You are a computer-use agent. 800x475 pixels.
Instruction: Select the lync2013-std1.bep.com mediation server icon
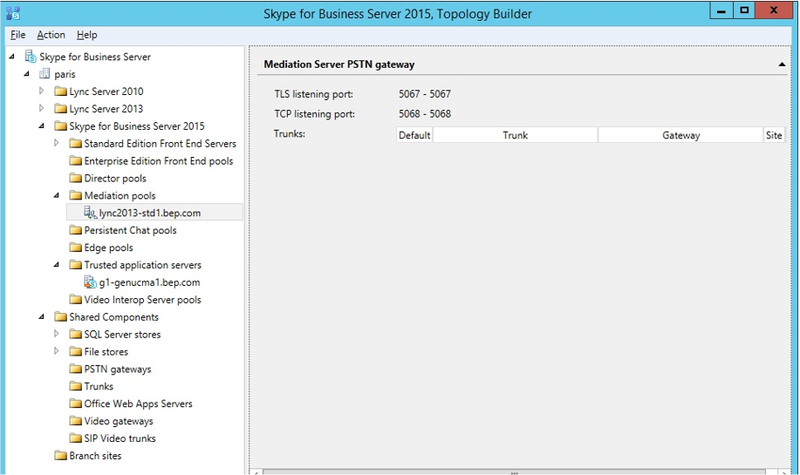pos(90,213)
